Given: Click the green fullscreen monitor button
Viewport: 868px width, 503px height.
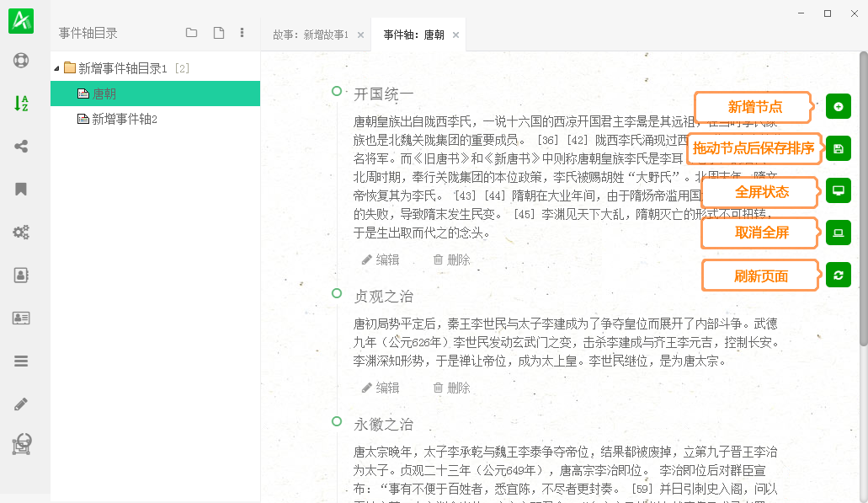Looking at the screenshot, I should pos(838,190).
